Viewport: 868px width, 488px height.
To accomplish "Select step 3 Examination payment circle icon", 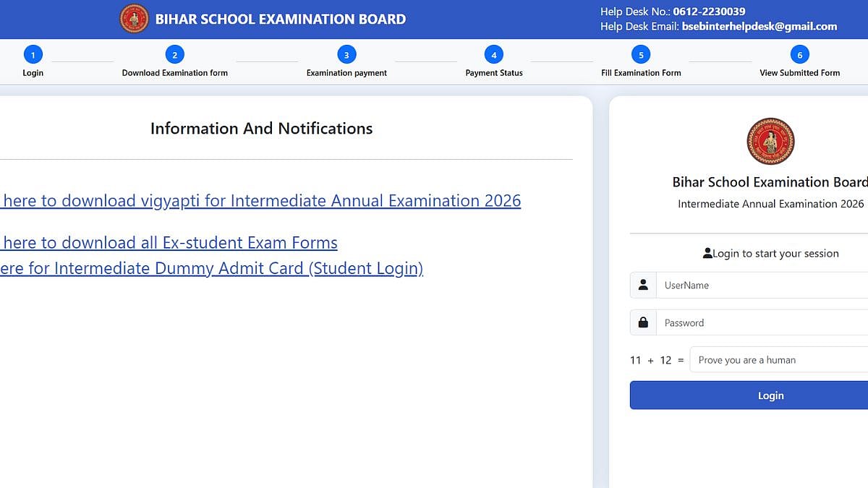I will 346,54.
